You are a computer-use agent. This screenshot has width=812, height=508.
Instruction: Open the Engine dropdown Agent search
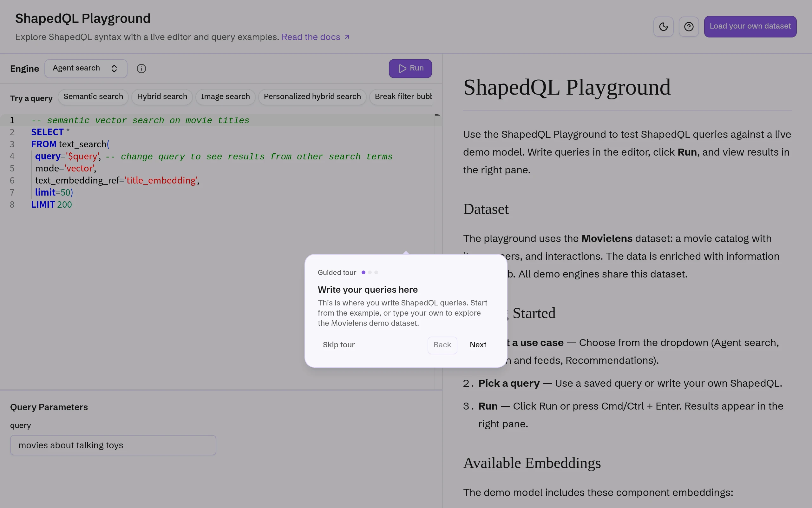[86, 69]
